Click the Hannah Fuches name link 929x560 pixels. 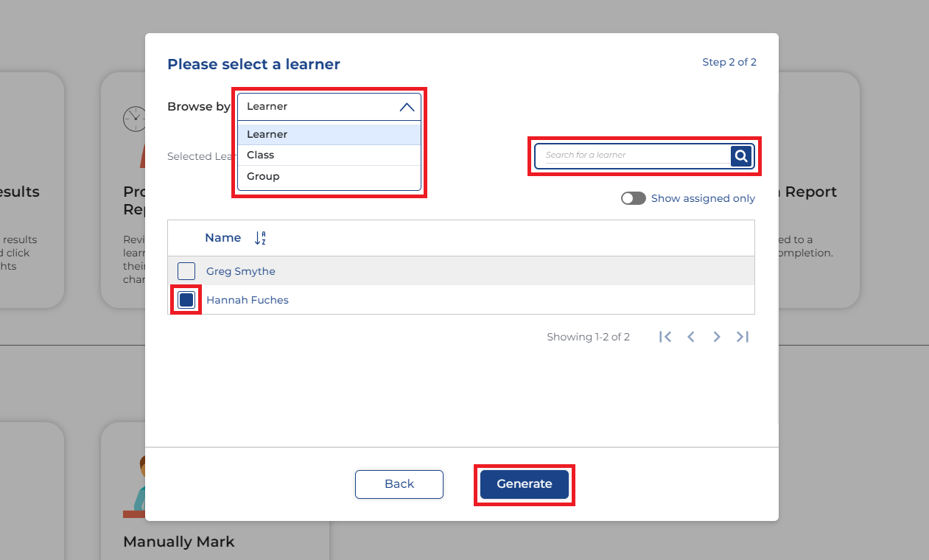click(x=248, y=300)
